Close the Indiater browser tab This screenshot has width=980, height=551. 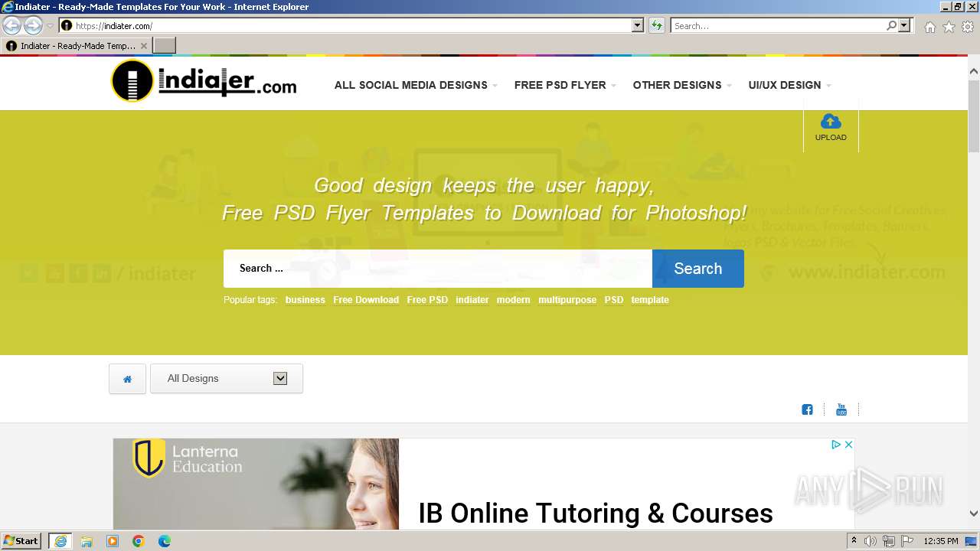click(143, 46)
